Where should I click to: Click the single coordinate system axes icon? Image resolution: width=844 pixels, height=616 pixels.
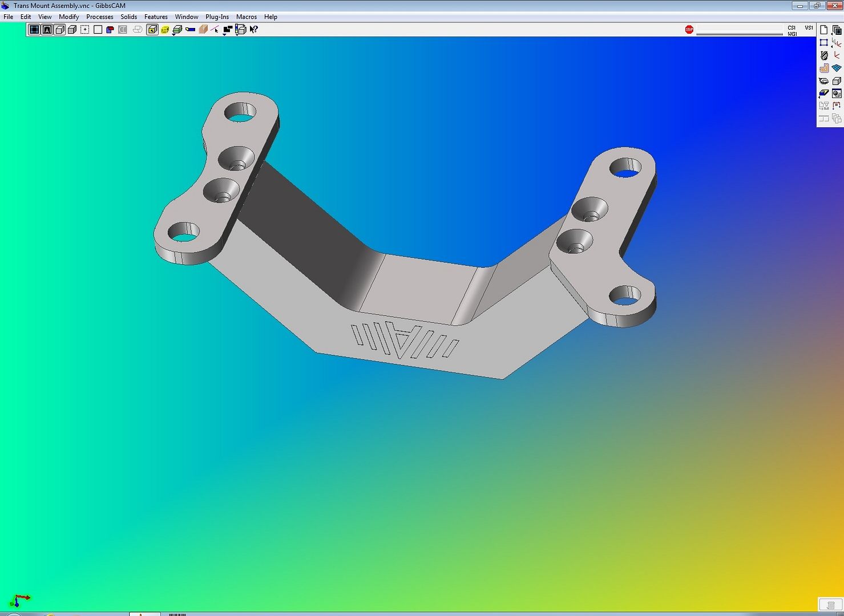pos(837,55)
